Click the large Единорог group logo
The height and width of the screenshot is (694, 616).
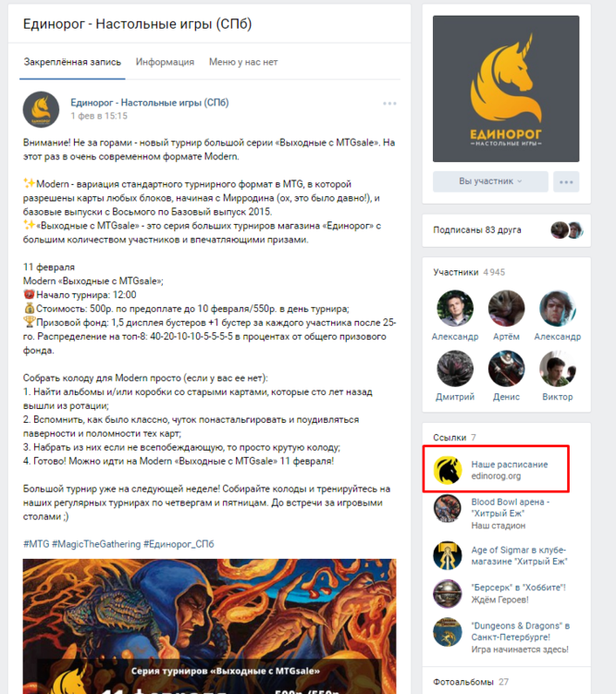(506, 89)
